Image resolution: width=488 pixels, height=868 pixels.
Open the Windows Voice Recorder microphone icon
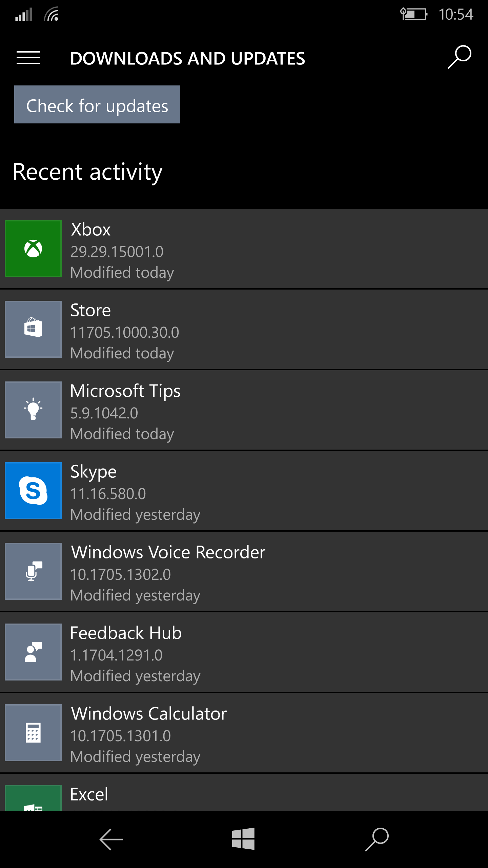click(33, 571)
